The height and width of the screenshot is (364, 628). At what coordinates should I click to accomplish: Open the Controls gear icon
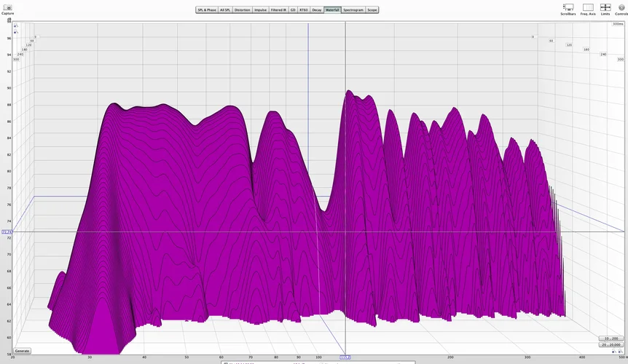coord(621,7)
